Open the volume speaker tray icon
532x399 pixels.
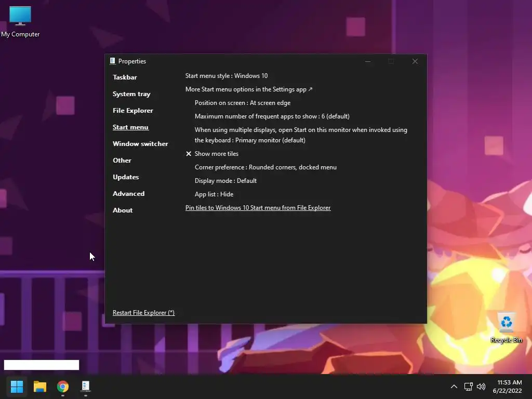click(x=481, y=387)
